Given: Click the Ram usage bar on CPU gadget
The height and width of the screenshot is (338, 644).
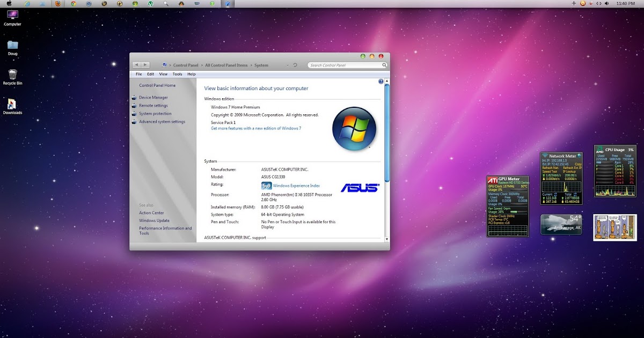Looking at the screenshot, I should point(604,163).
